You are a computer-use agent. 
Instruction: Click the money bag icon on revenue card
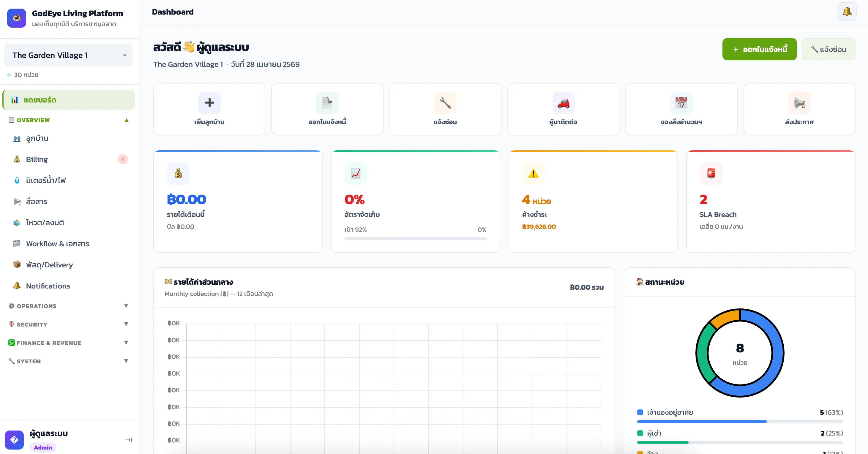click(178, 174)
